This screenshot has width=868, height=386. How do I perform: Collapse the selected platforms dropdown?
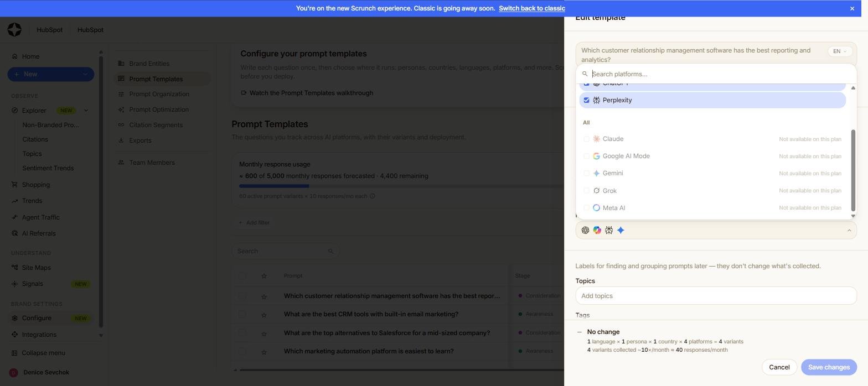[x=849, y=231]
